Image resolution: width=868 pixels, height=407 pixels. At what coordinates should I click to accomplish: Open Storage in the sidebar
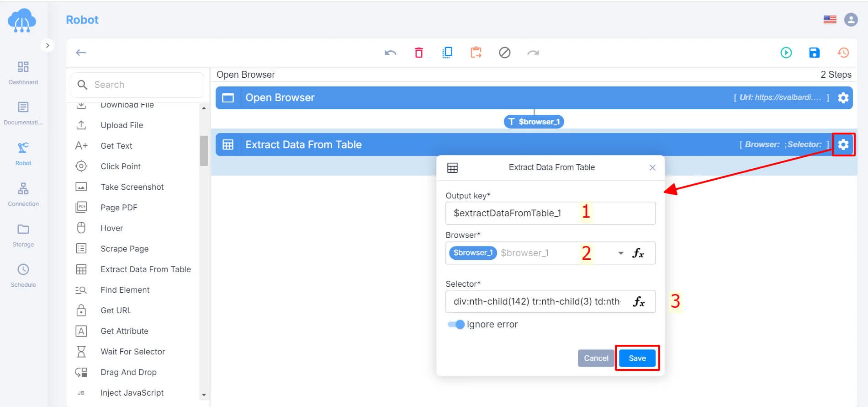[23, 235]
